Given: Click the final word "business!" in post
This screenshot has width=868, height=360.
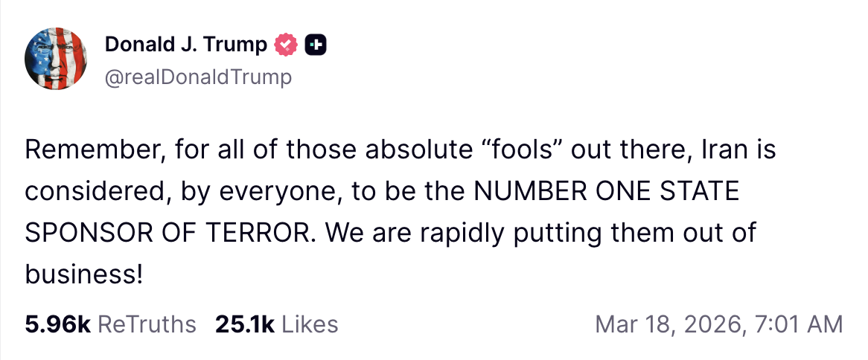Looking at the screenshot, I should (x=83, y=274).
